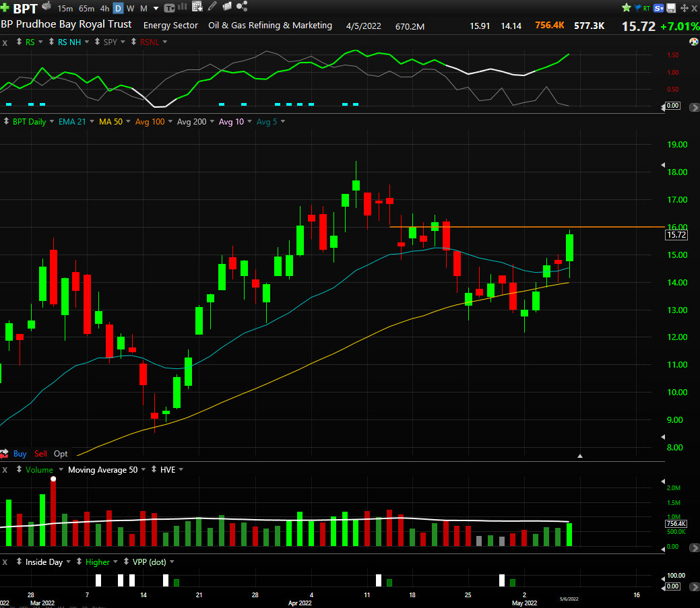Click the reorder arrows beside RS NH

[51, 42]
